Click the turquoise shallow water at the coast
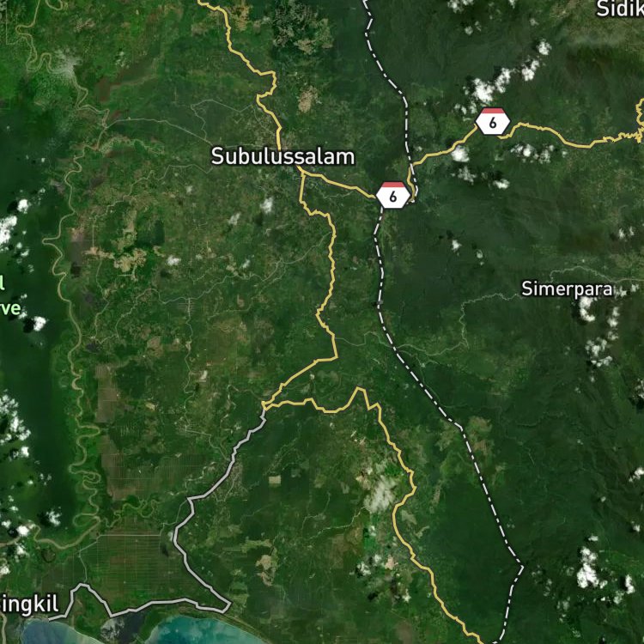Viewport: 644px width, 644px height. click(197, 630)
